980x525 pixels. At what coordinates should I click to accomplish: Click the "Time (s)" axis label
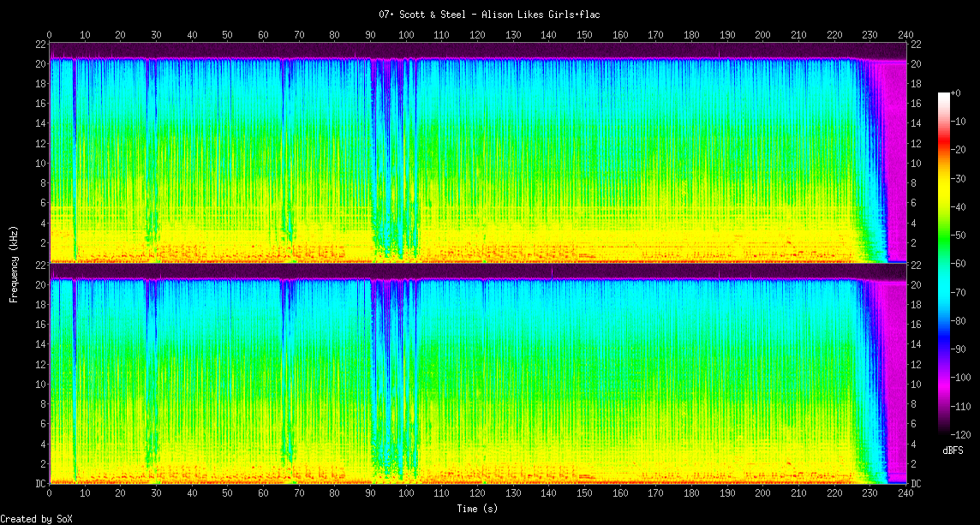pyautogui.click(x=477, y=509)
